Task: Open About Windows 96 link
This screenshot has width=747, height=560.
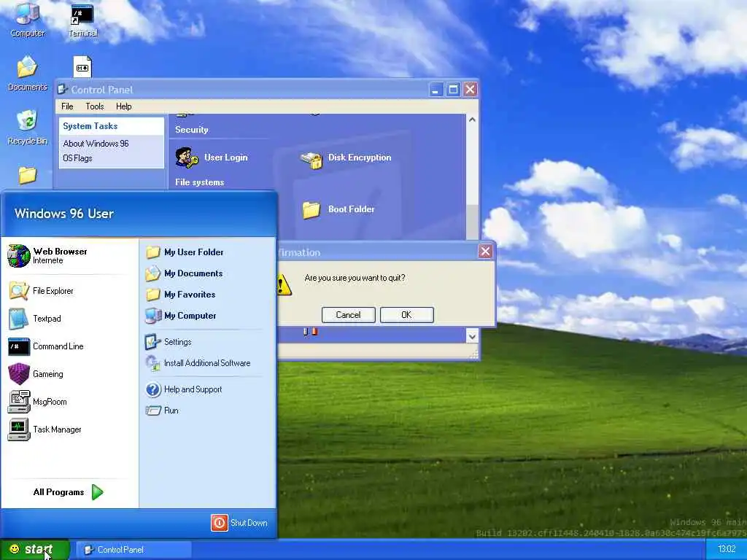Action: pos(96,144)
